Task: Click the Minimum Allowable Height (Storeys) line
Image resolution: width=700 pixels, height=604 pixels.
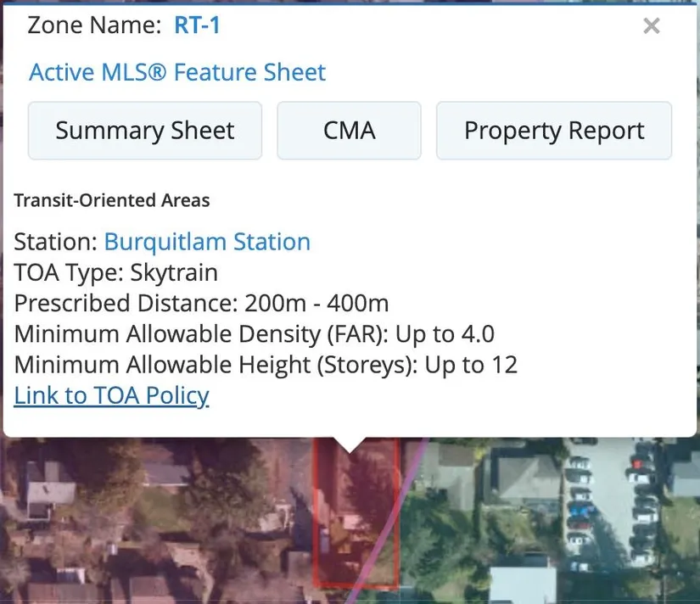Action: (265, 365)
